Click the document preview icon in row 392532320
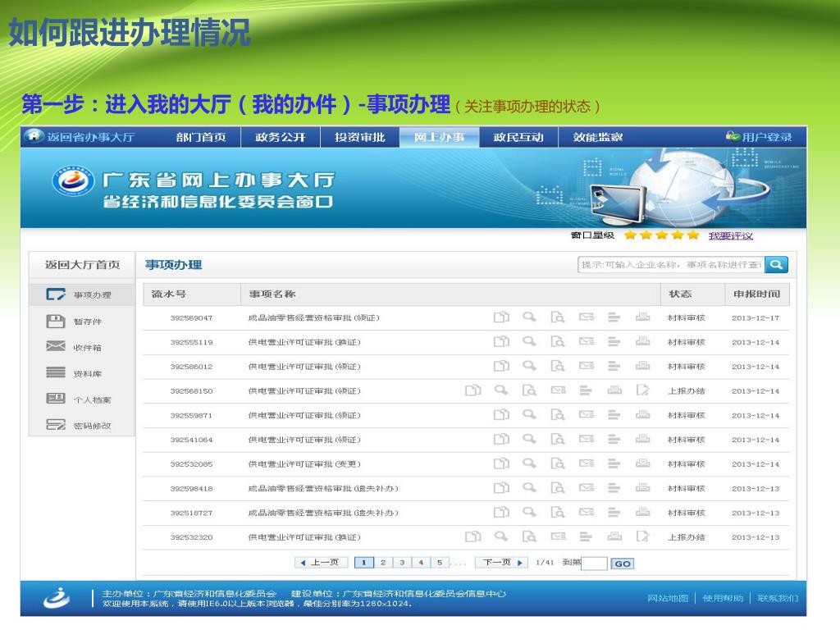The height and width of the screenshot is (630, 840). click(529, 536)
